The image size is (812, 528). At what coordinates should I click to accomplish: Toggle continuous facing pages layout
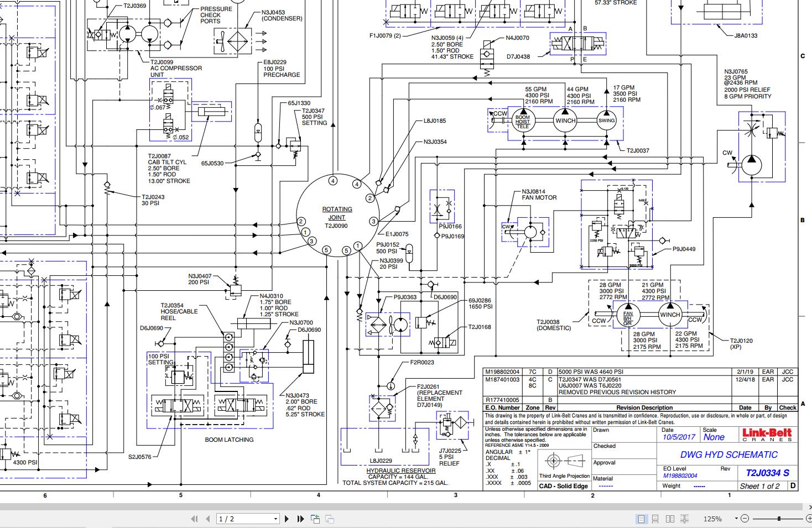[685, 519]
